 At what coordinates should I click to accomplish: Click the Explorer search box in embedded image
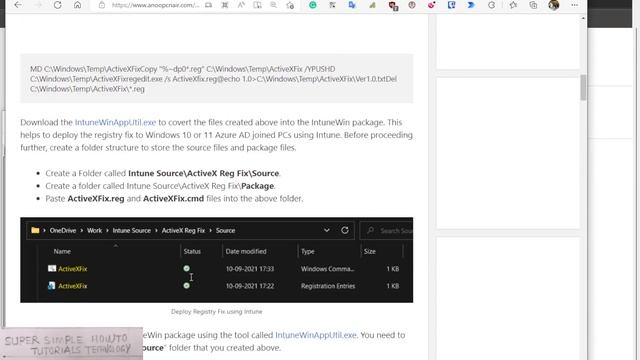coord(386,231)
